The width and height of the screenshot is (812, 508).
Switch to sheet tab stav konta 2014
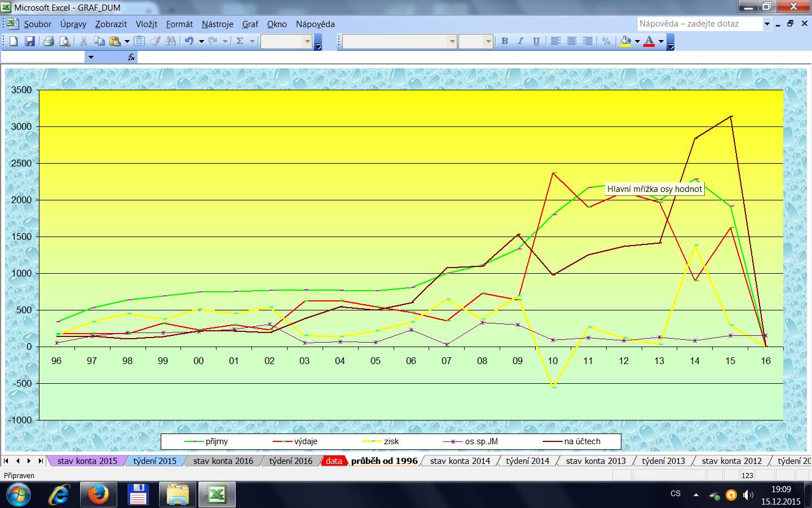460,461
